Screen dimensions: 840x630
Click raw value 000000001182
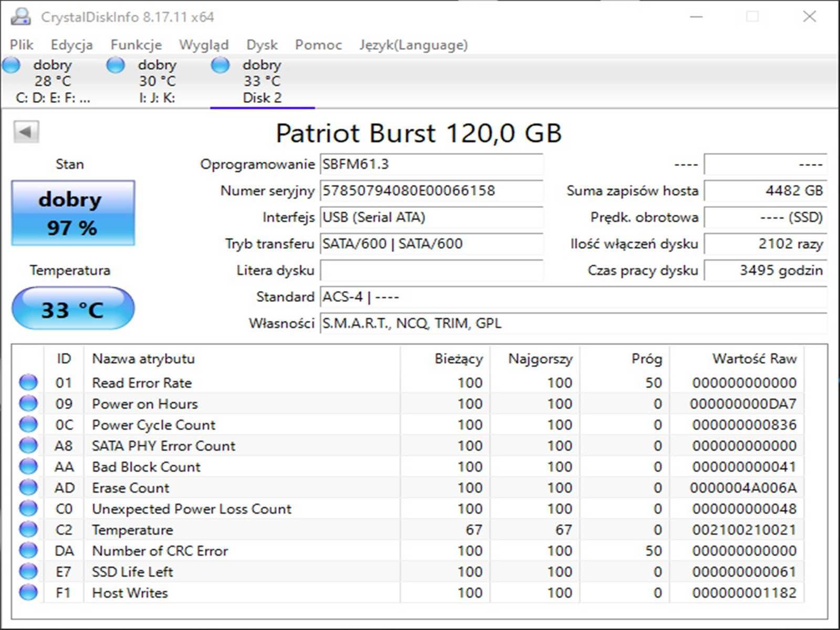point(744,593)
